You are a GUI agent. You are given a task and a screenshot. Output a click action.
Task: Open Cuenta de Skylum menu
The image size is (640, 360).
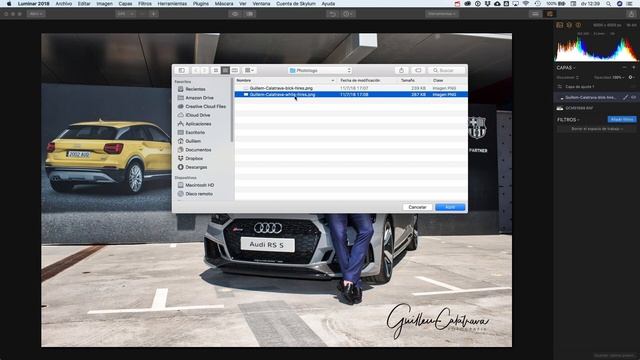click(x=296, y=4)
